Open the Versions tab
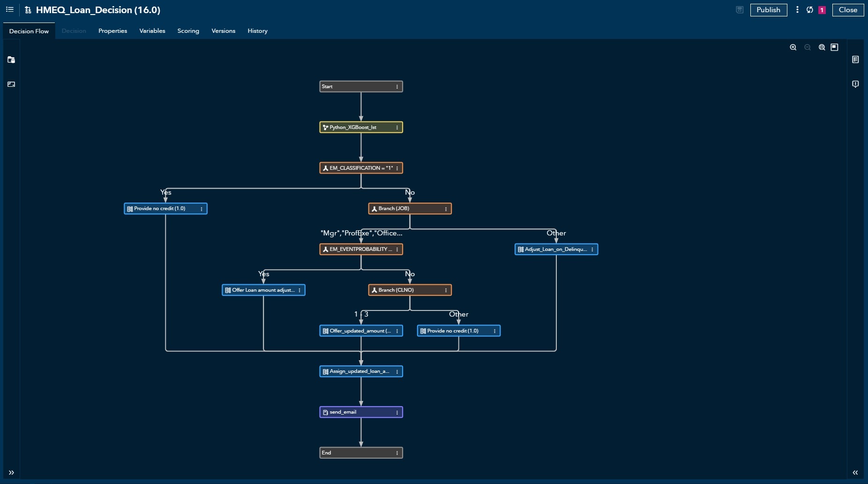Viewport: 868px width, 484px height. pos(223,31)
